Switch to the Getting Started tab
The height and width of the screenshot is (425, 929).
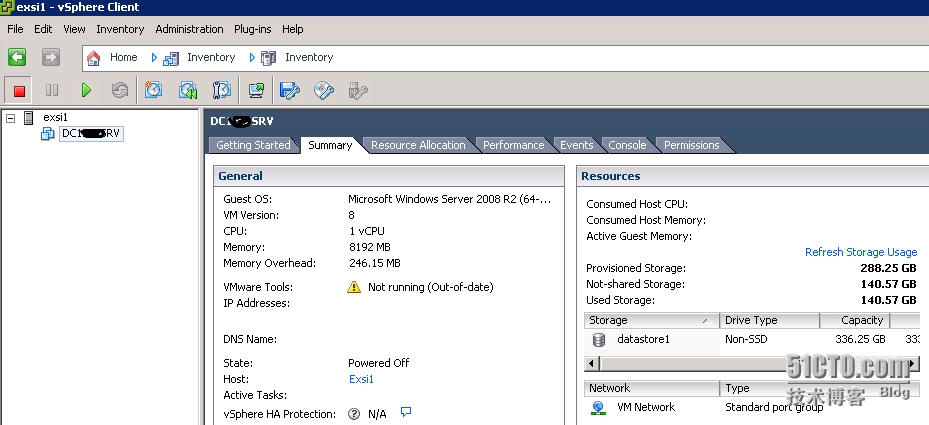(253, 145)
